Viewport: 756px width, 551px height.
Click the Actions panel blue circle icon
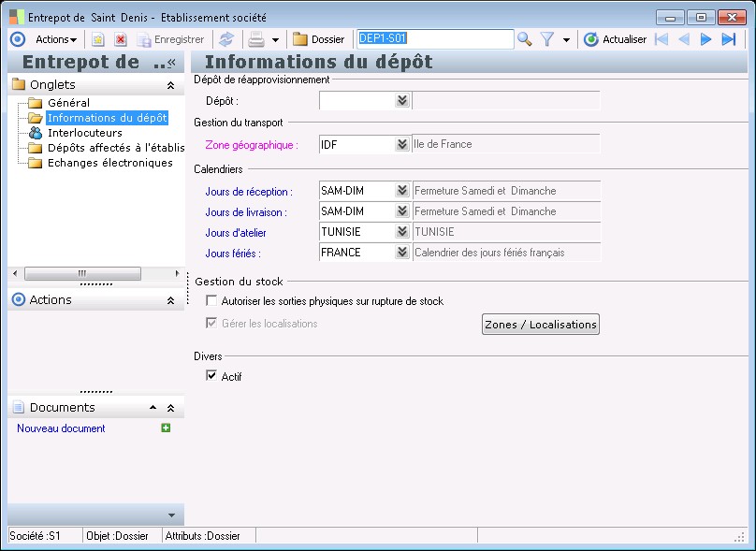click(x=19, y=300)
